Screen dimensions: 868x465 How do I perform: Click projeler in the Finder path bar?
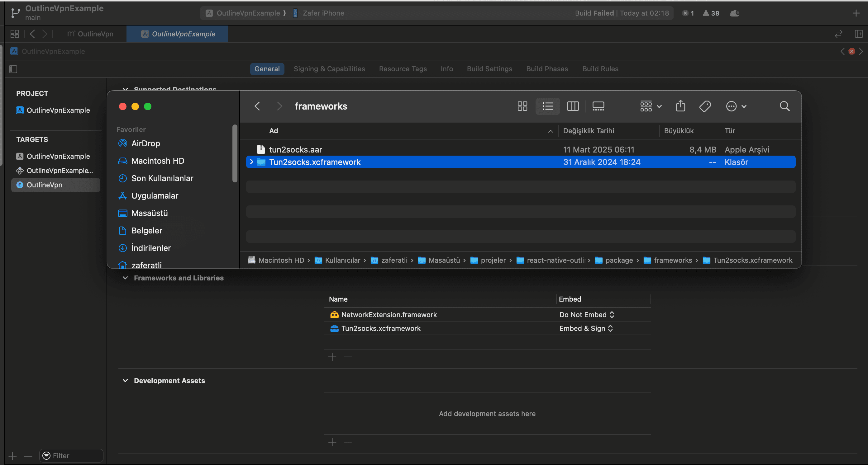pyautogui.click(x=488, y=260)
